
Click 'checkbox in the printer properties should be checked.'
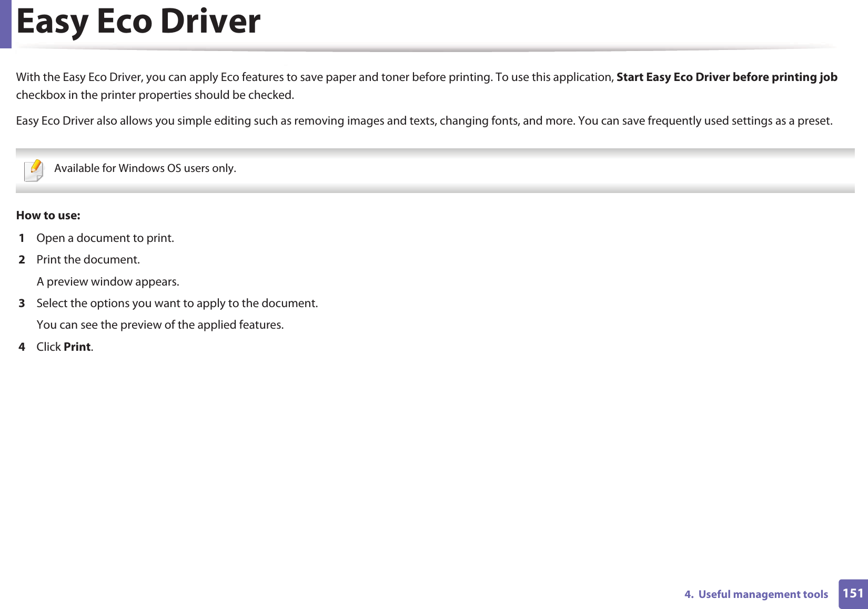click(155, 95)
